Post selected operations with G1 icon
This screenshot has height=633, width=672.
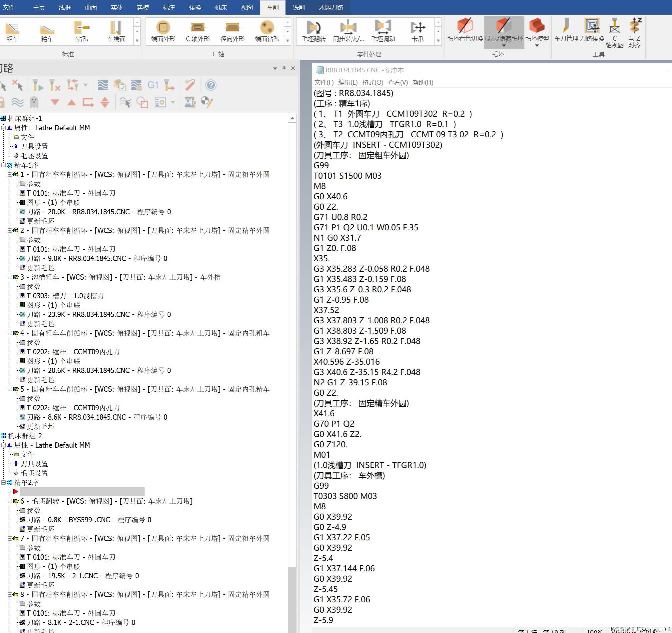(153, 85)
